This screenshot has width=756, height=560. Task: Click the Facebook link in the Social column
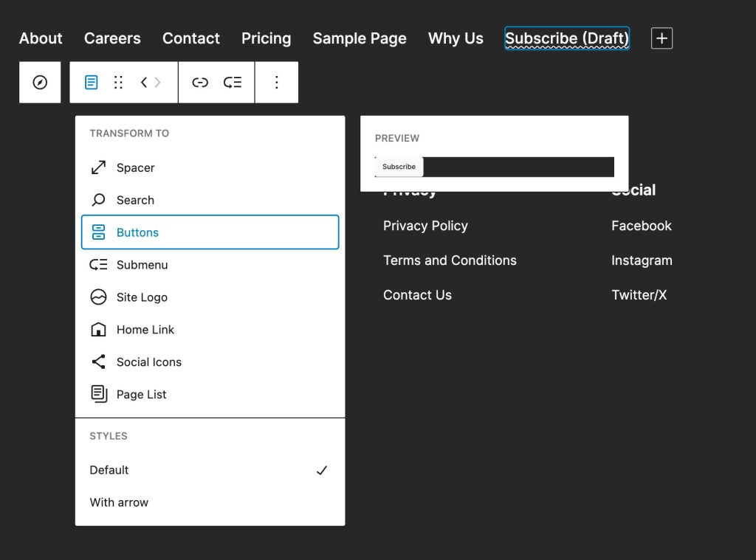641,226
